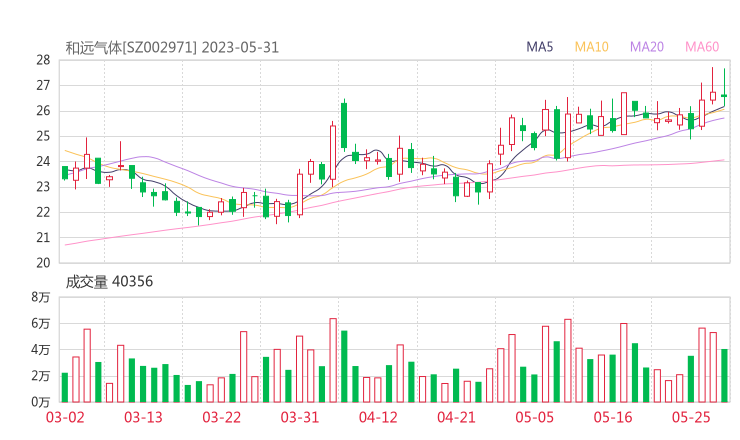This screenshot has width=740, height=440.
Task: Click the price axis label 26
Action: pos(43,111)
